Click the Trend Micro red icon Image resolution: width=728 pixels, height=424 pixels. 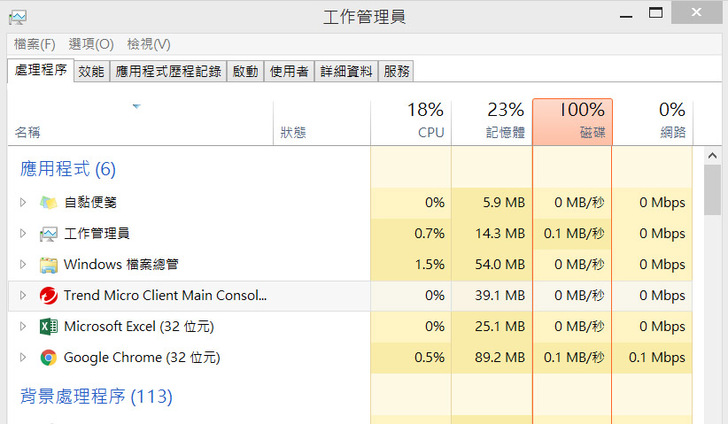(48, 296)
